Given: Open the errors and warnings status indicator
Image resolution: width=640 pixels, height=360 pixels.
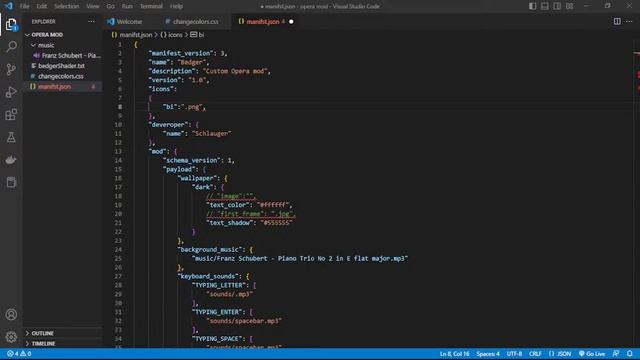Looking at the screenshot, I should tap(19, 353).
